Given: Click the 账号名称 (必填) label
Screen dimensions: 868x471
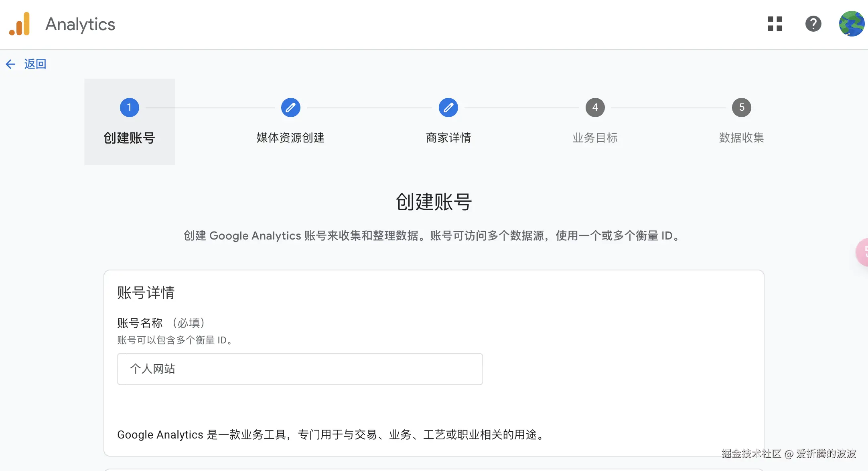Looking at the screenshot, I should [x=161, y=323].
